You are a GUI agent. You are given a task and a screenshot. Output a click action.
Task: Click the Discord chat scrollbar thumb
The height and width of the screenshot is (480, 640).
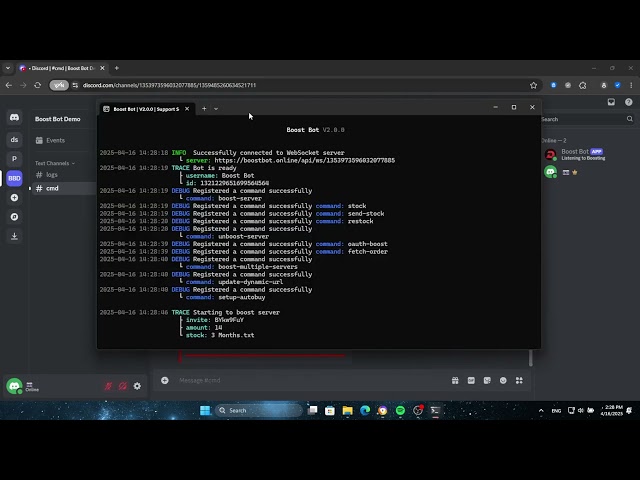click(530, 358)
